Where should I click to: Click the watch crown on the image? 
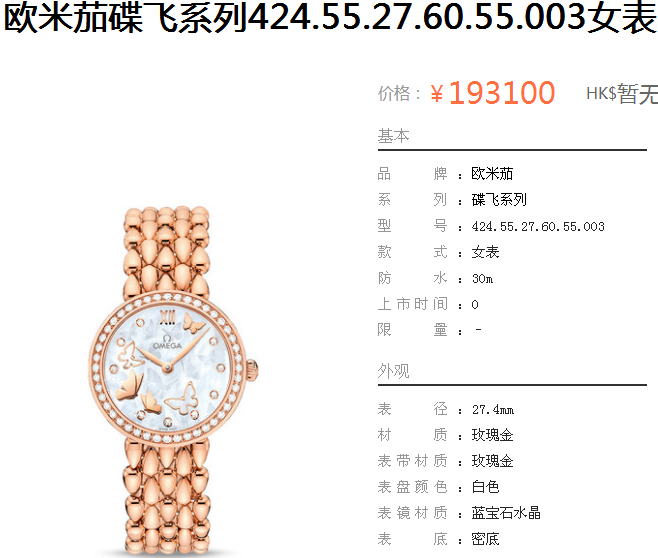[x=252, y=370]
